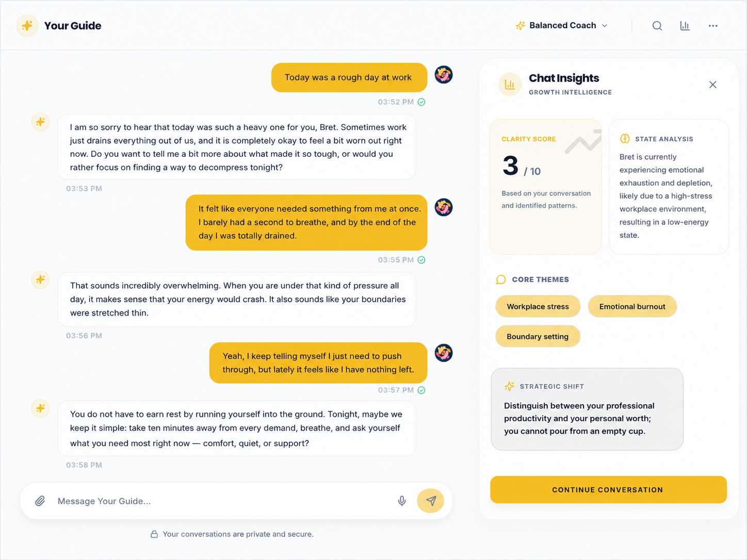The image size is (747, 560).
Task: Open the Clarity Score card
Action: [x=545, y=187]
